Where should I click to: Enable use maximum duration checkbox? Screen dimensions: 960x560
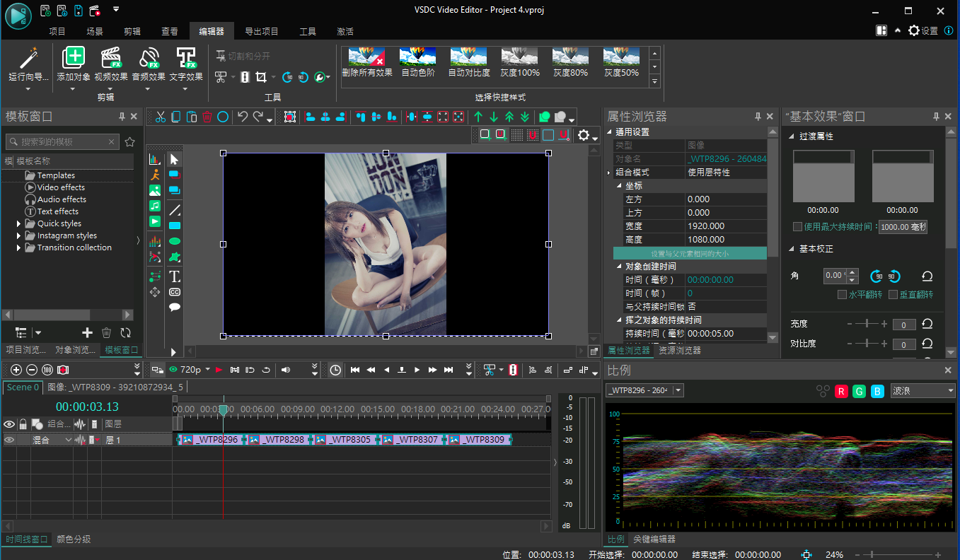(797, 227)
